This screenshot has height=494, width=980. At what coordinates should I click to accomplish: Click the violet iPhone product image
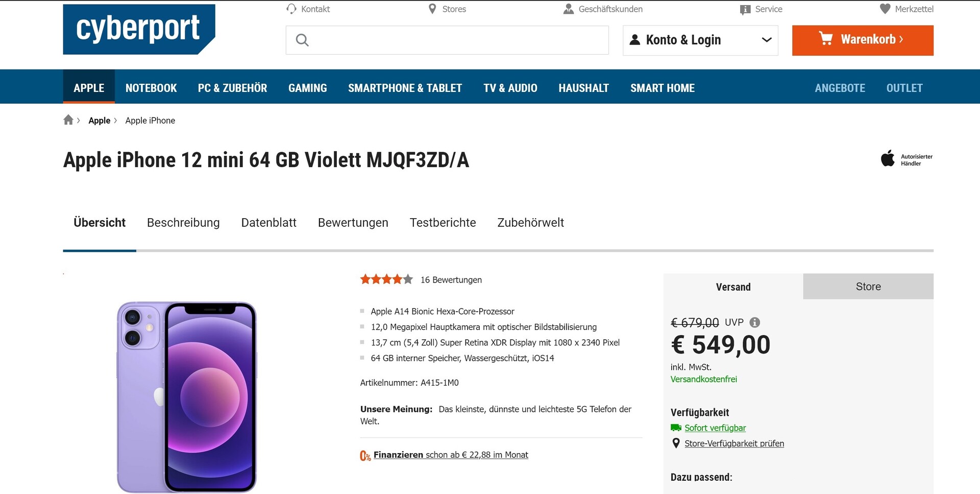click(x=187, y=397)
